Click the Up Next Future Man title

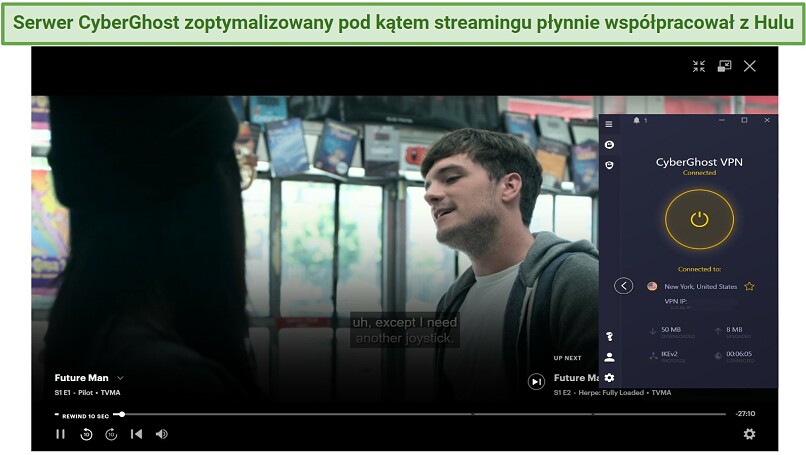tap(576, 378)
